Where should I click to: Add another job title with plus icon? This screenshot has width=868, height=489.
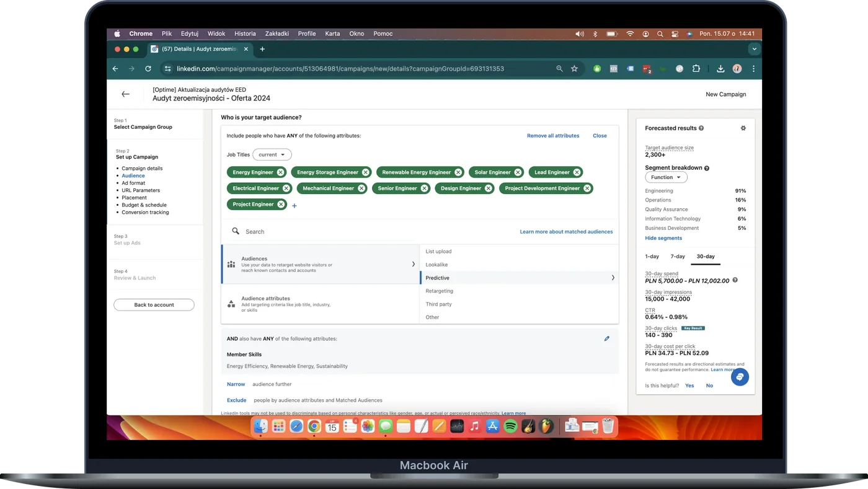[x=294, y=206]
